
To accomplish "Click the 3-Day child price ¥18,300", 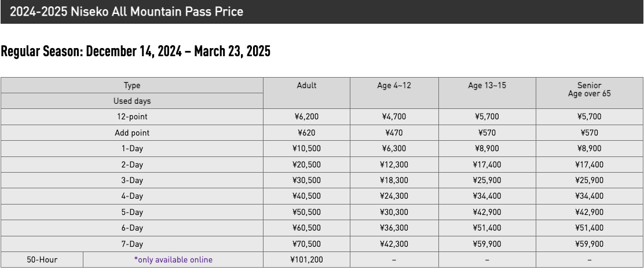I will 394,180.
